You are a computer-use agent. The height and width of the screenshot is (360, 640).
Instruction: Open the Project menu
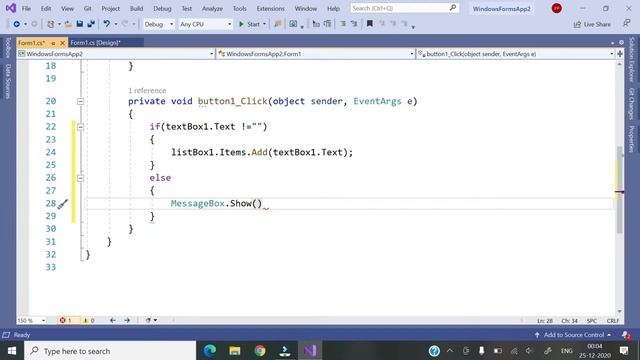[111, 9]
